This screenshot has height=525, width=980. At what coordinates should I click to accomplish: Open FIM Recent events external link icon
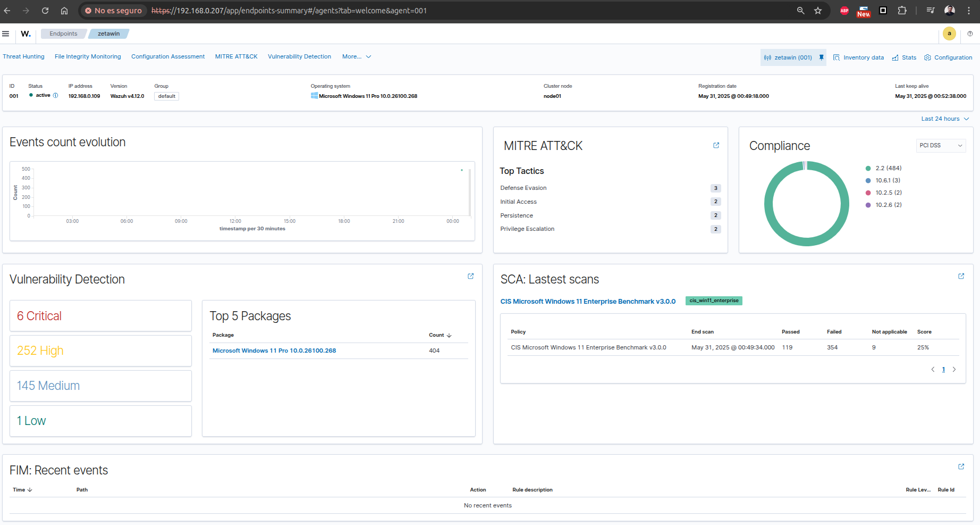[x=961, y=466]
